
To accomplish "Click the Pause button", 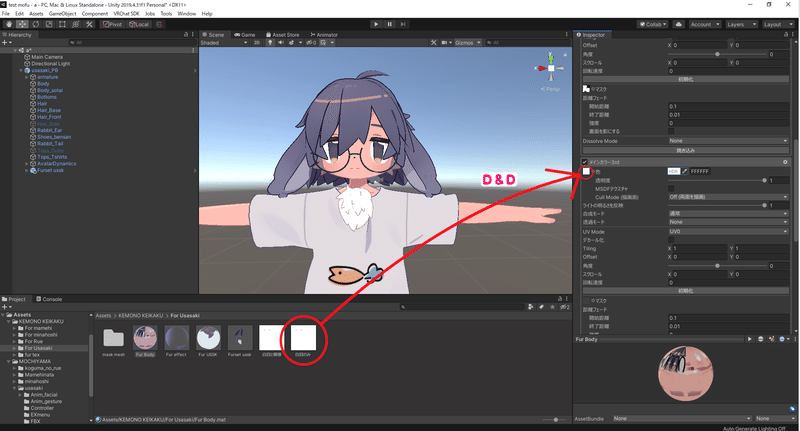I will [x=390, y=24].
